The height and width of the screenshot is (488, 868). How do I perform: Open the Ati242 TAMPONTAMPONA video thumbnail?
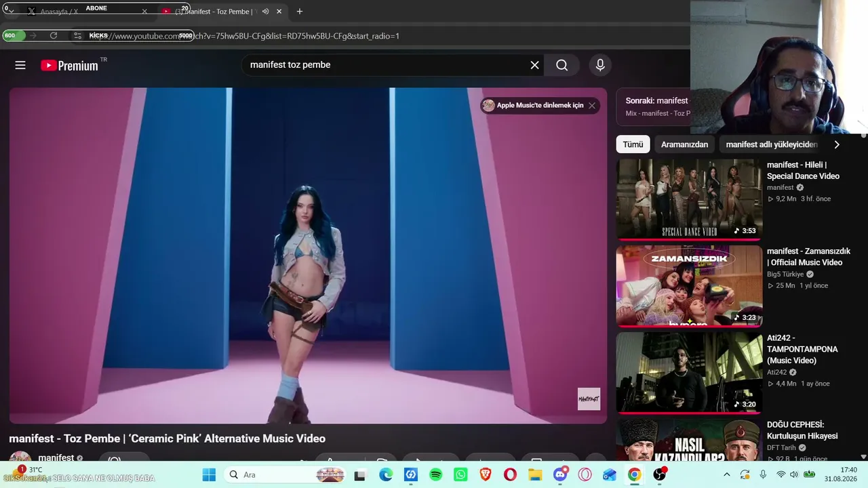coord(689,372)
